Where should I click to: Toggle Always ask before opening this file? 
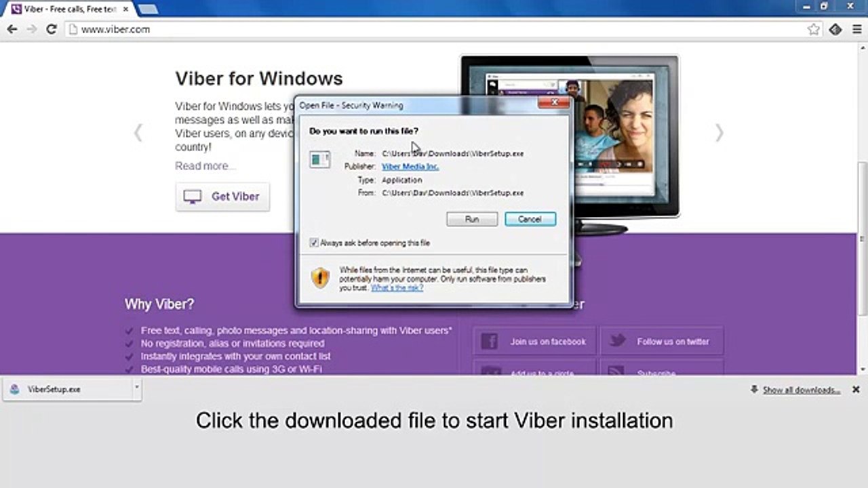click(x=314, y=243)
